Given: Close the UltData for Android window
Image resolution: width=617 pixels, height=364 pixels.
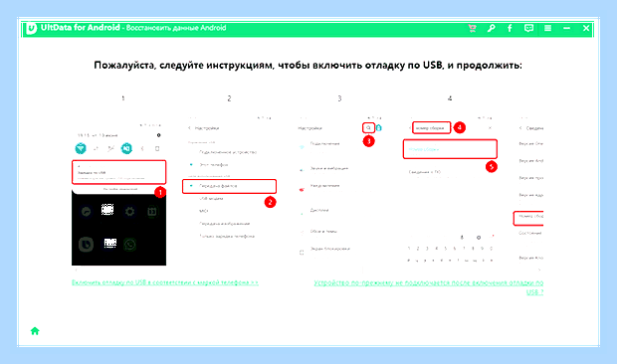Looking at the screenshot, I should click(586, 28).
